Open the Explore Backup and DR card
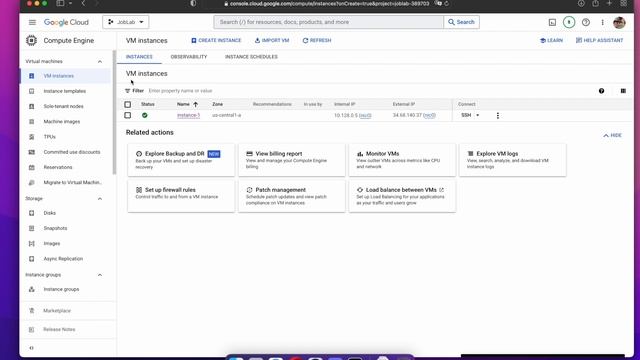This screenshot has width=640, height=360. [x=181, y=160]
